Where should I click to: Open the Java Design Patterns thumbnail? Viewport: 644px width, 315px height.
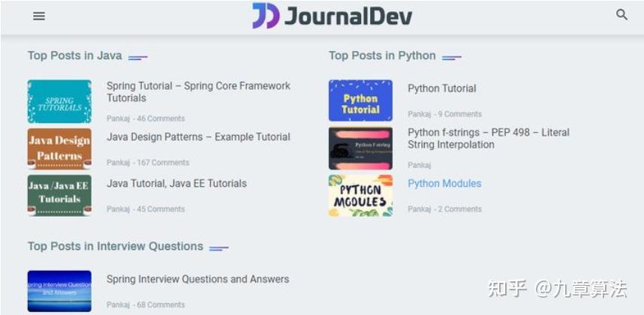tap(59, 148)
